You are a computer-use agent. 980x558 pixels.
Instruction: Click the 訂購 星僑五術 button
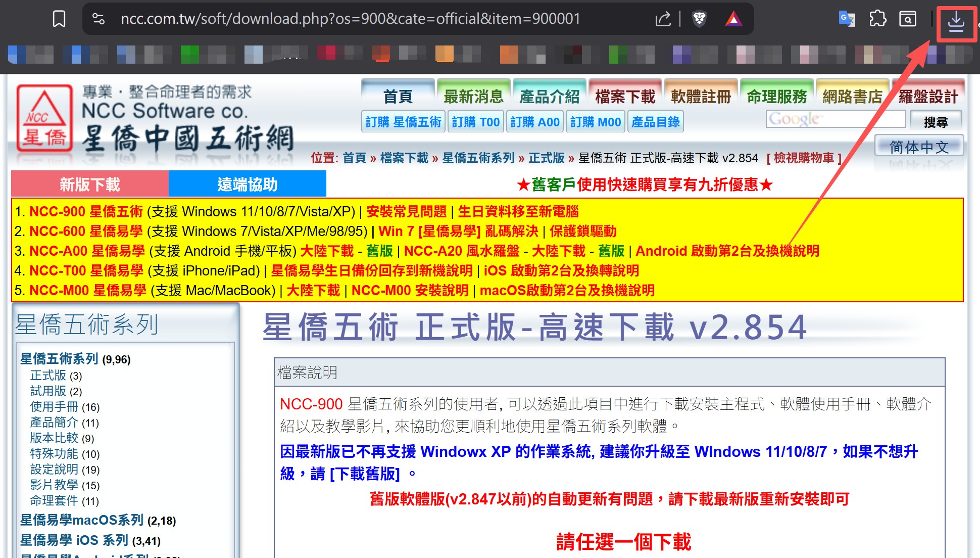coord(403,122)
